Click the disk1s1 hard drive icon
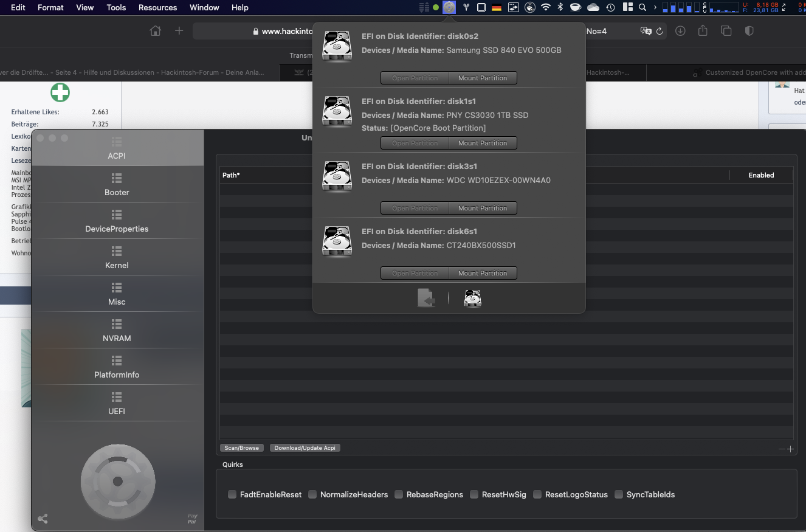Viewport: 806px width, 532px height. 337,111
